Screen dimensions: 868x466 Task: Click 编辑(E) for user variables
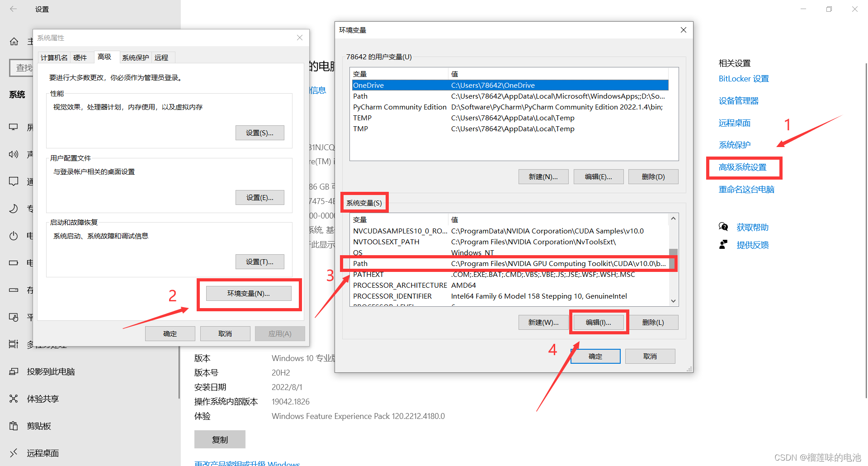599,176
